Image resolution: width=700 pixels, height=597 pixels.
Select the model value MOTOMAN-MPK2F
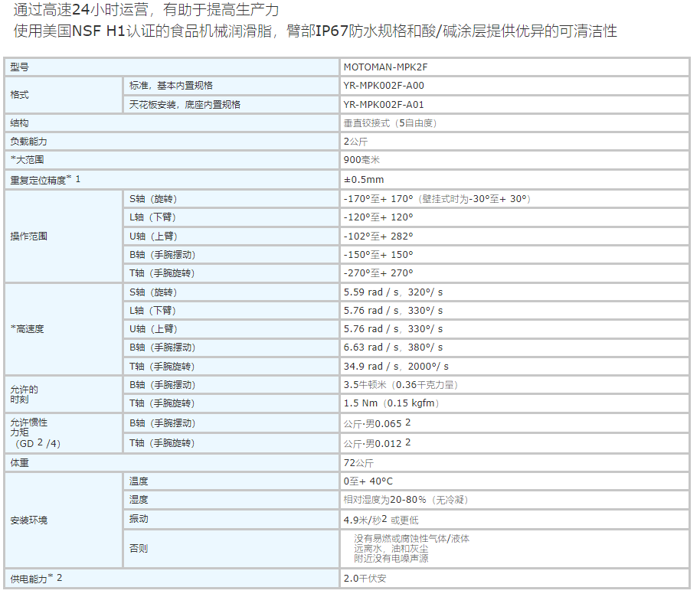(x=385, y=67)
